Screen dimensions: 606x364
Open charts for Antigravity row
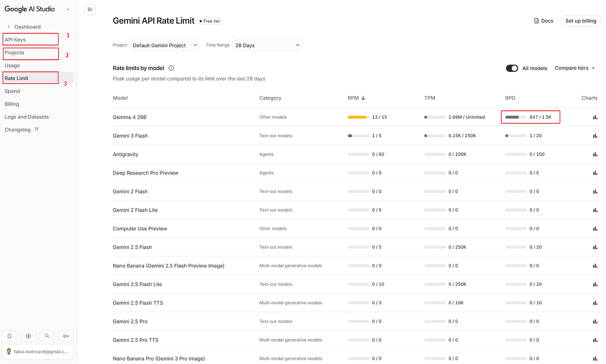tap(595, 155)
